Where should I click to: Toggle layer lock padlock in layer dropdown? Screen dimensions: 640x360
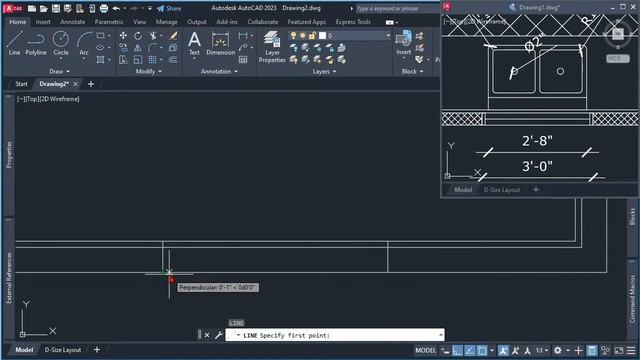click(312, 36)
